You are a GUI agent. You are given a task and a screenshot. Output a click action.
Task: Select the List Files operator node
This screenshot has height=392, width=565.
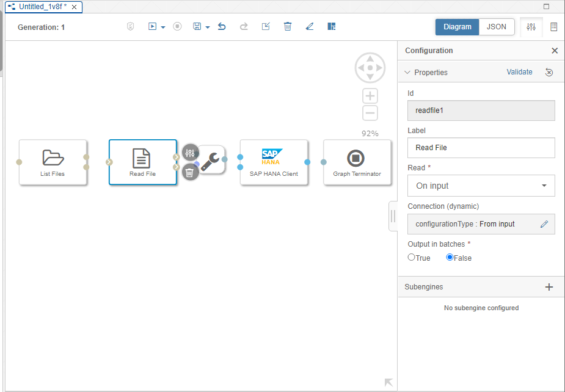point(53,162)
